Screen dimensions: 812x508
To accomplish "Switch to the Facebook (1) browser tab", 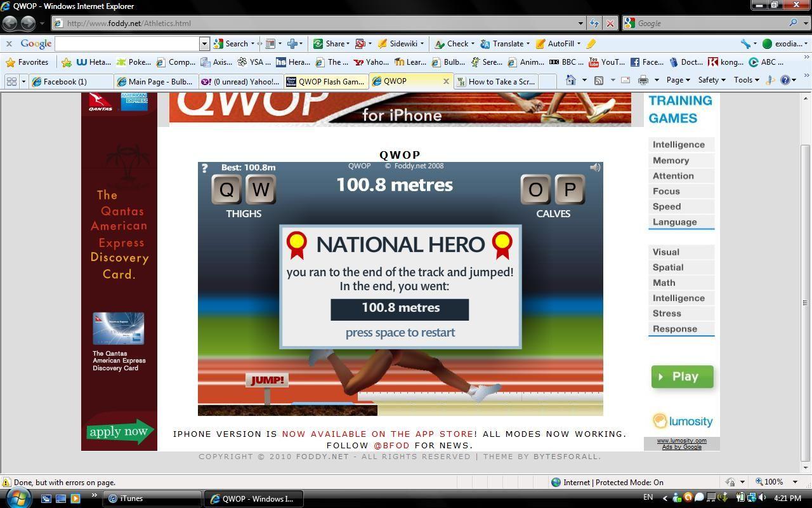I will pos(70,81).
